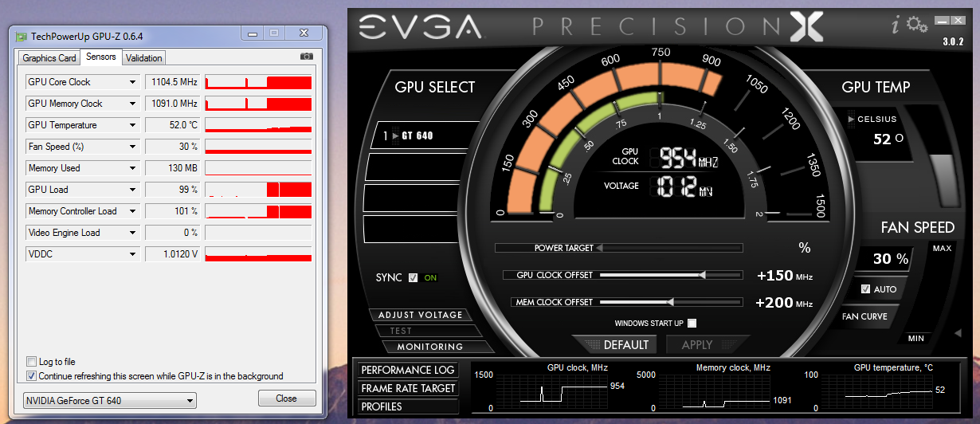This screenshot has width=980, height=424.
Task: Click the GPU temperature monitoring graph
Action: coord(877,392)
